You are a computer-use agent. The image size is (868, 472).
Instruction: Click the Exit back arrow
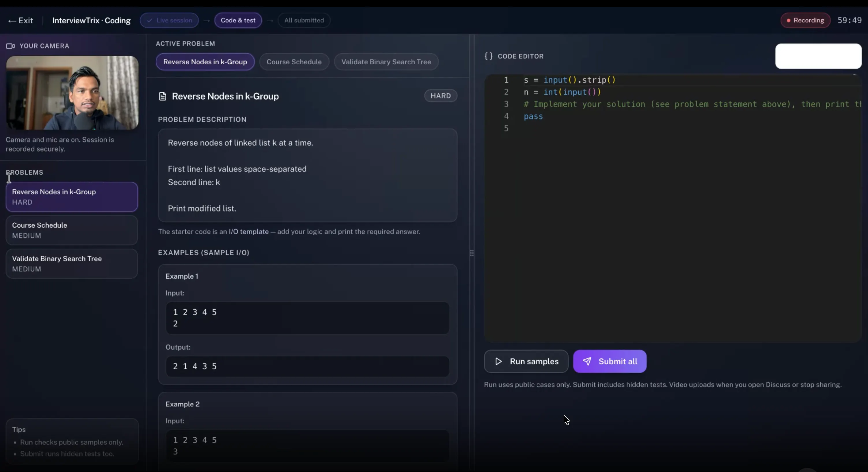(12, 21)
